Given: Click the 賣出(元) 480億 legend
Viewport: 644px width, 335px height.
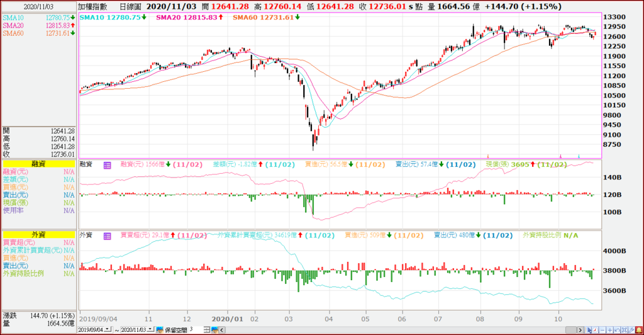Looking at the screenshot, I should tap(473, 236).
